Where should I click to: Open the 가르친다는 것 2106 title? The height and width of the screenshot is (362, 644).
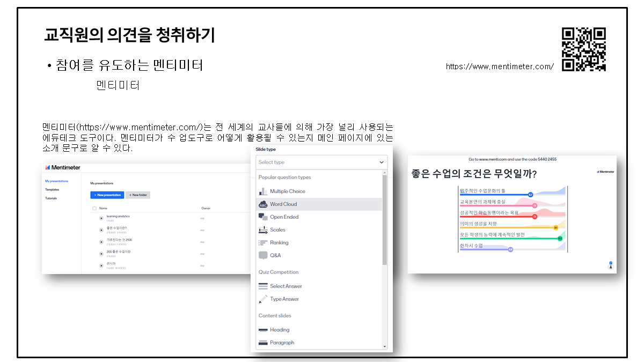click(119, 240)
